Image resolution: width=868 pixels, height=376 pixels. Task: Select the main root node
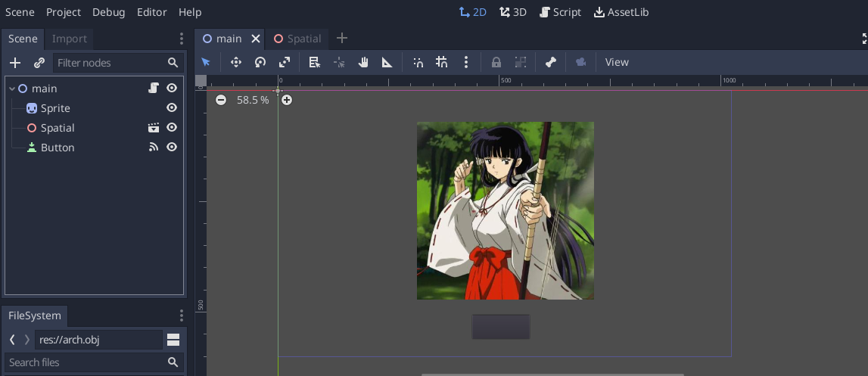(45, 89)
